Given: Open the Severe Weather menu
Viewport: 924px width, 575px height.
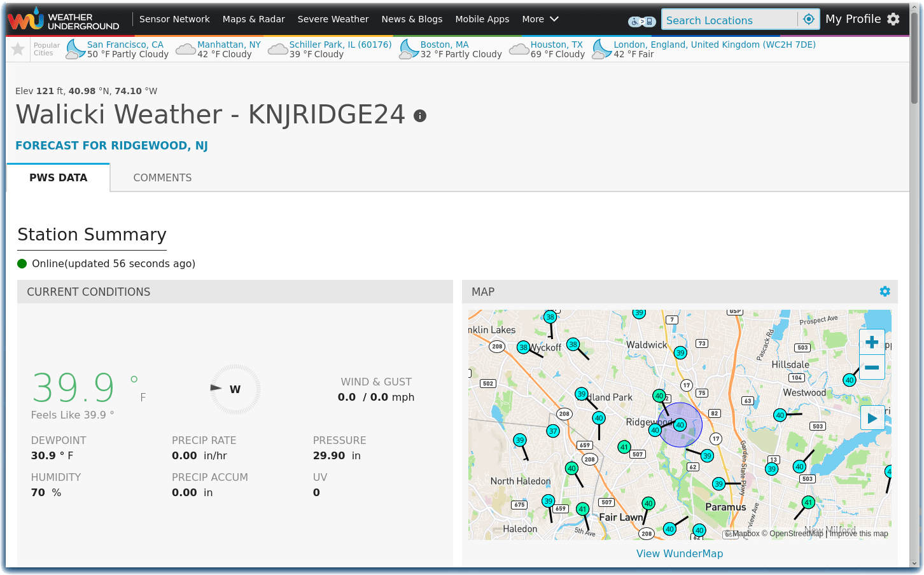Looking at the screenshot, I should tap(333, 19).
